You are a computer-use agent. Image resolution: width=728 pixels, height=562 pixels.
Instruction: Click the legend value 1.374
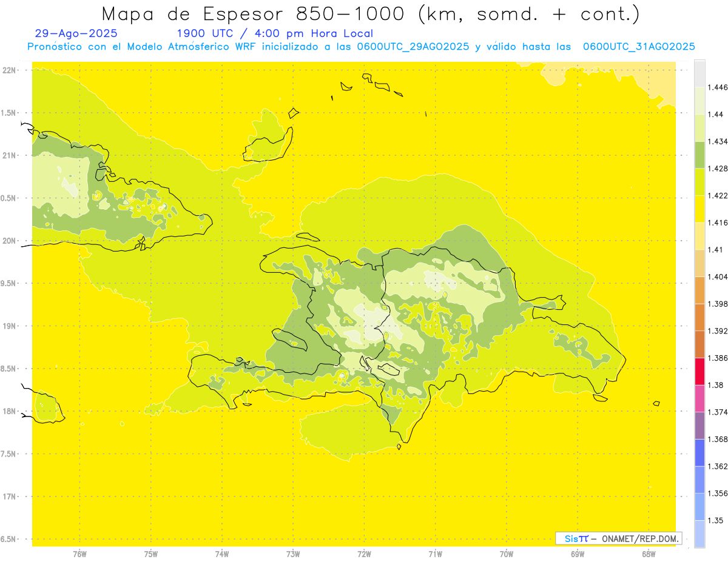[x=718, y=412]
